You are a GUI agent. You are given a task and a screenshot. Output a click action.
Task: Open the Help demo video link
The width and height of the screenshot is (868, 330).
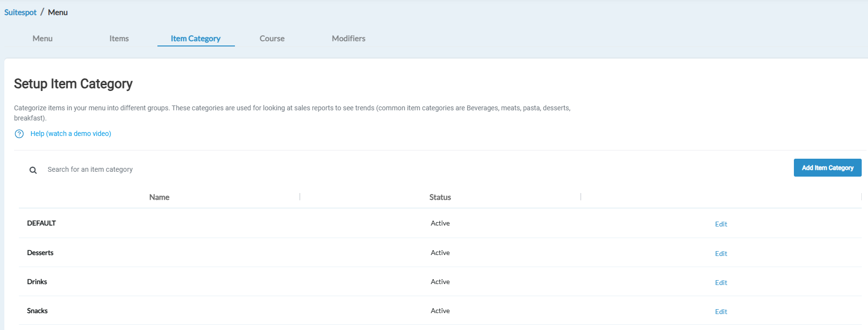point(71,134)
